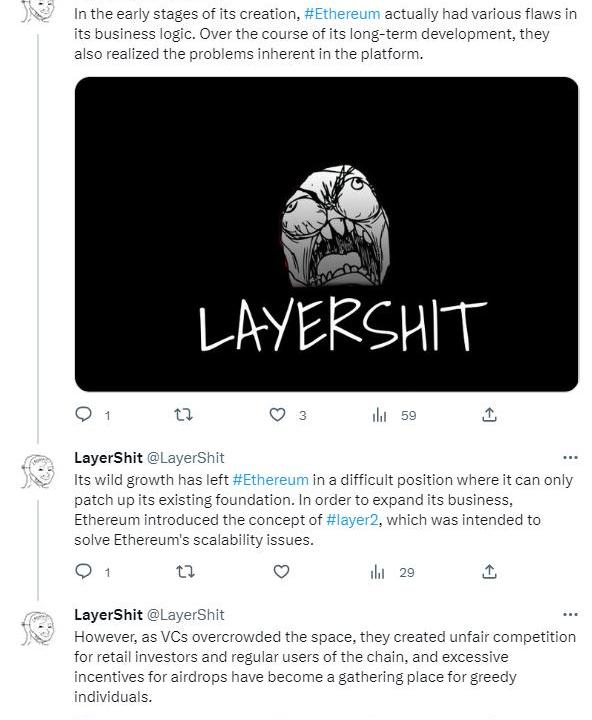This screenshot has height=720, width=592.
Task: Reply to the tweet with the LayerShit image
Action: coord(84,415)
